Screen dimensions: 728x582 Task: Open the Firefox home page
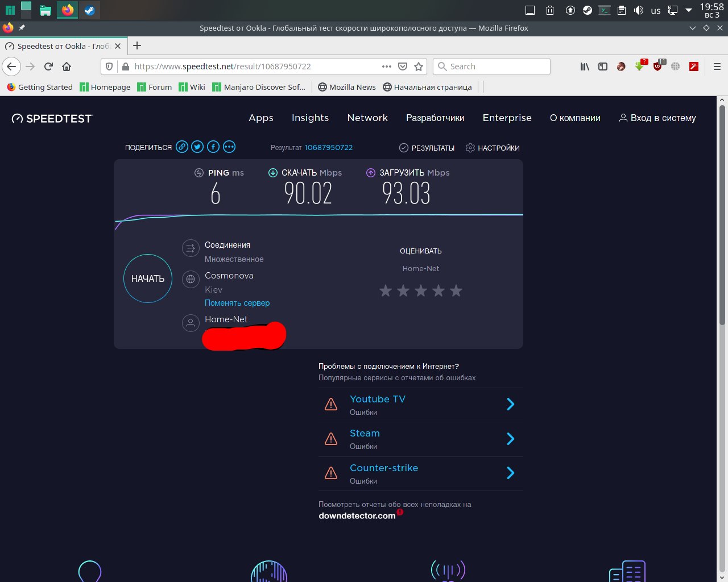point(67,66)
